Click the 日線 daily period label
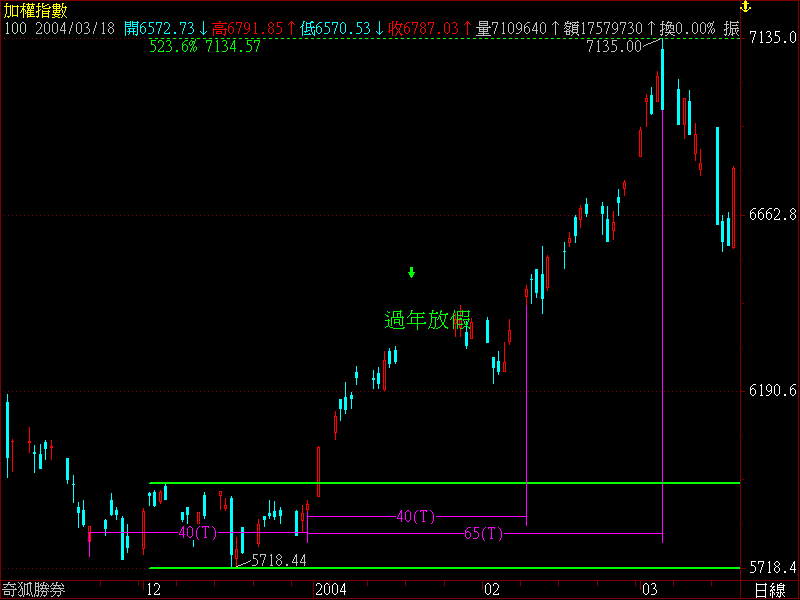 pos(770,590)
